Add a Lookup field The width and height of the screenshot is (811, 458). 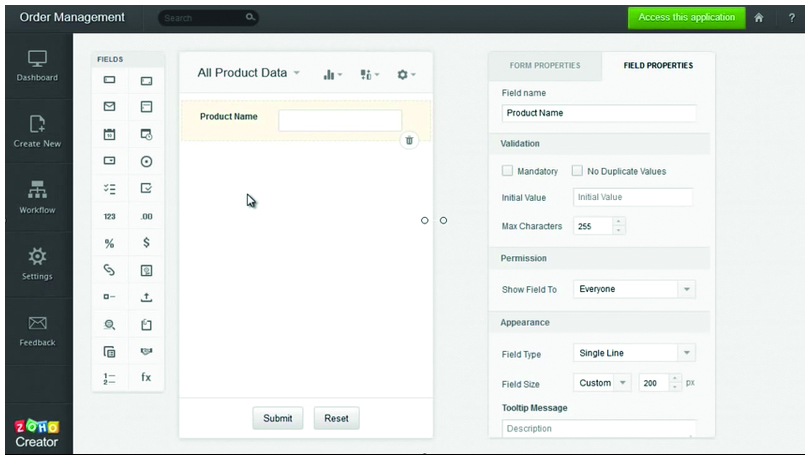click(109, 325)
